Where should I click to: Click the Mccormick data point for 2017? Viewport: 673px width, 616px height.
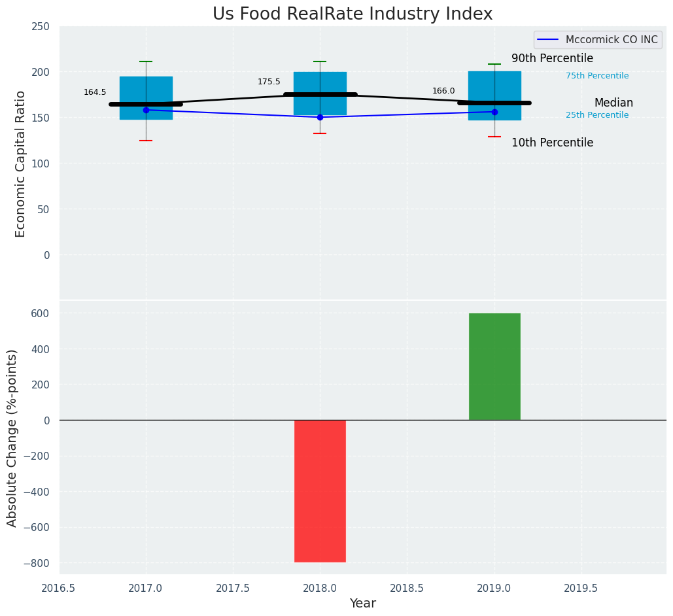(146, 110)
